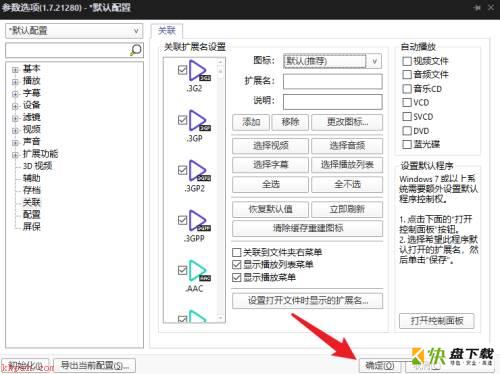Select 关联 in the settings tree
The height and width of the screenshot is (374, 500).
coord(31,202)
